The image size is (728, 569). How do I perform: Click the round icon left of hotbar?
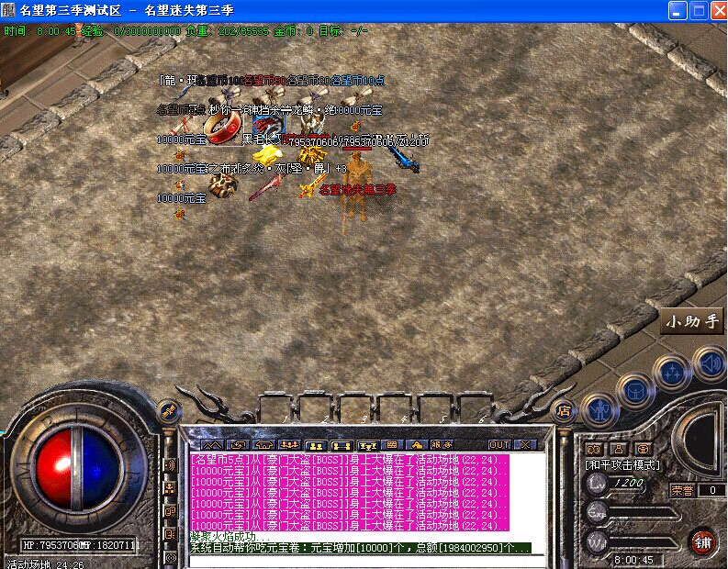pos(169,411)
